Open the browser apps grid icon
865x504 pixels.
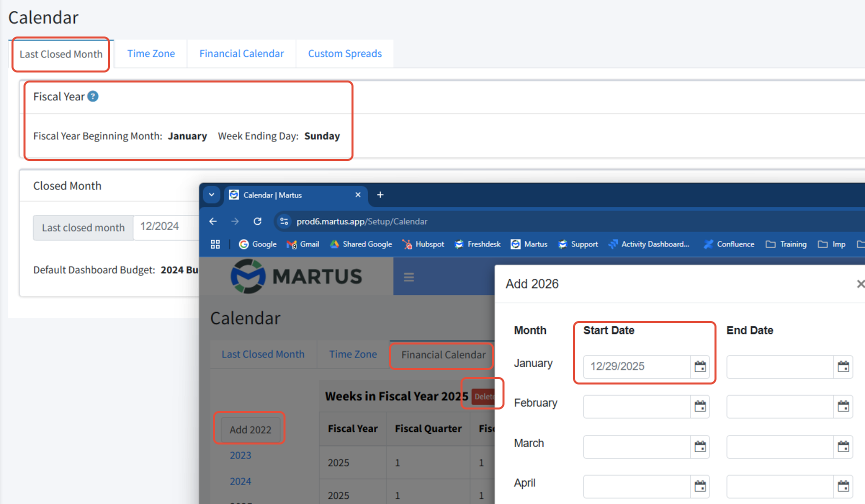click(x=215, y=244)
